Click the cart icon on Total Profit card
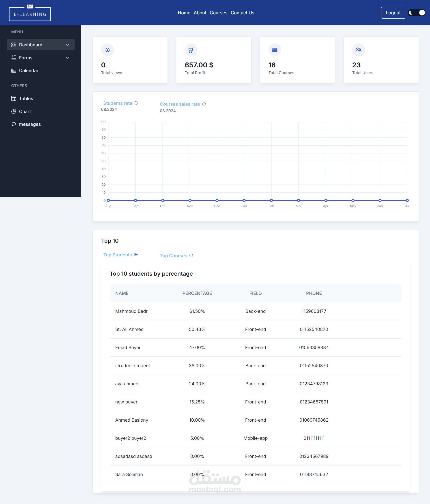This screenshot has height=504, width=430. click(x=191, y=50)
